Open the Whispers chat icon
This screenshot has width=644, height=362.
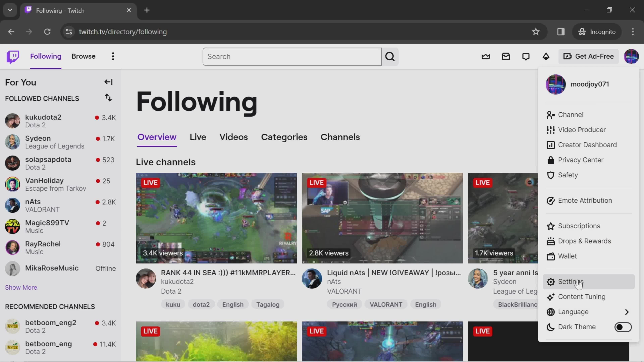[x=526, y=56]
